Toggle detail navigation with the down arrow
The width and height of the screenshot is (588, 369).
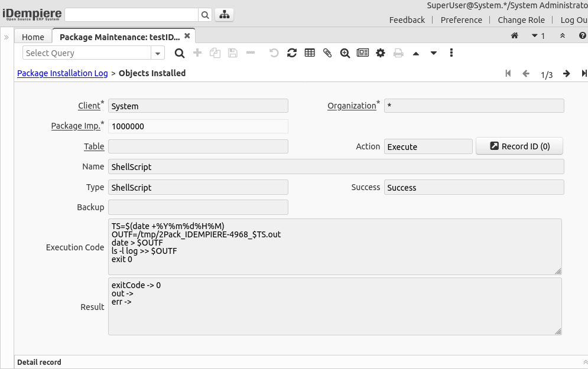click(434, 53)
